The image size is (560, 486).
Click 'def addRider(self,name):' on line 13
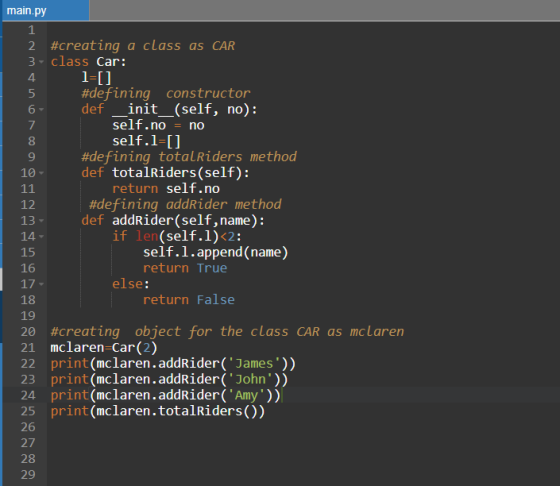[173, 220]
